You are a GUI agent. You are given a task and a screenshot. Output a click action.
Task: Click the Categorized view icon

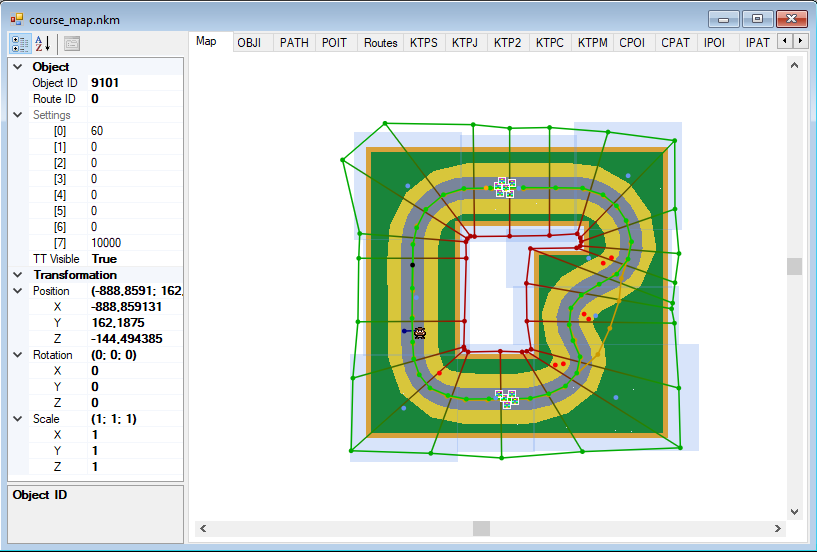click(20, 44)
